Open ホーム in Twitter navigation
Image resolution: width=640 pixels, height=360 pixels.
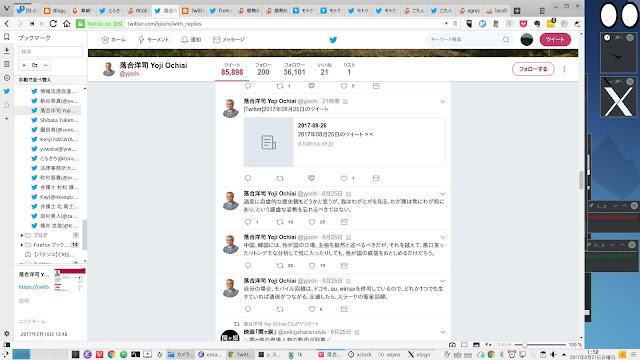click(113, 40)
